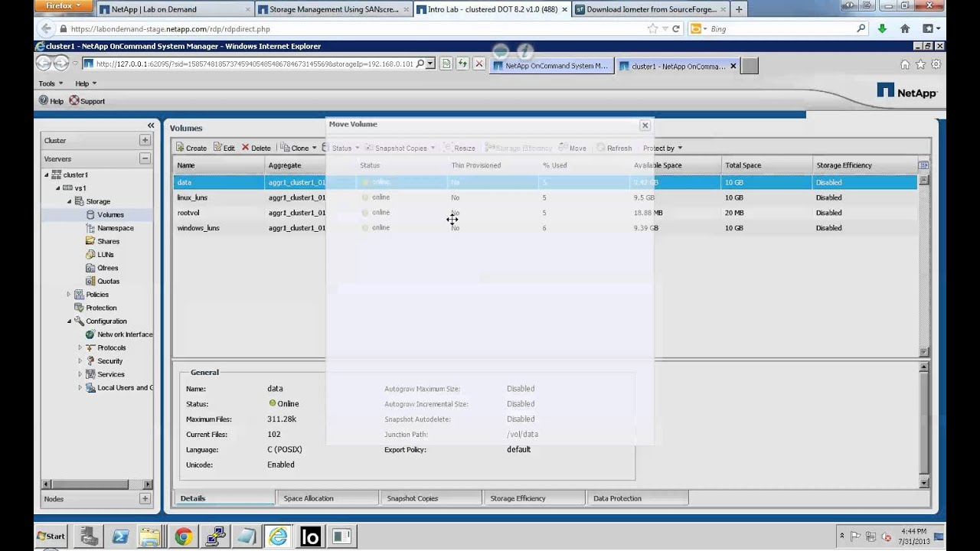980x551 pixels.
Task: Click the Support icon button
Action: 87,101
